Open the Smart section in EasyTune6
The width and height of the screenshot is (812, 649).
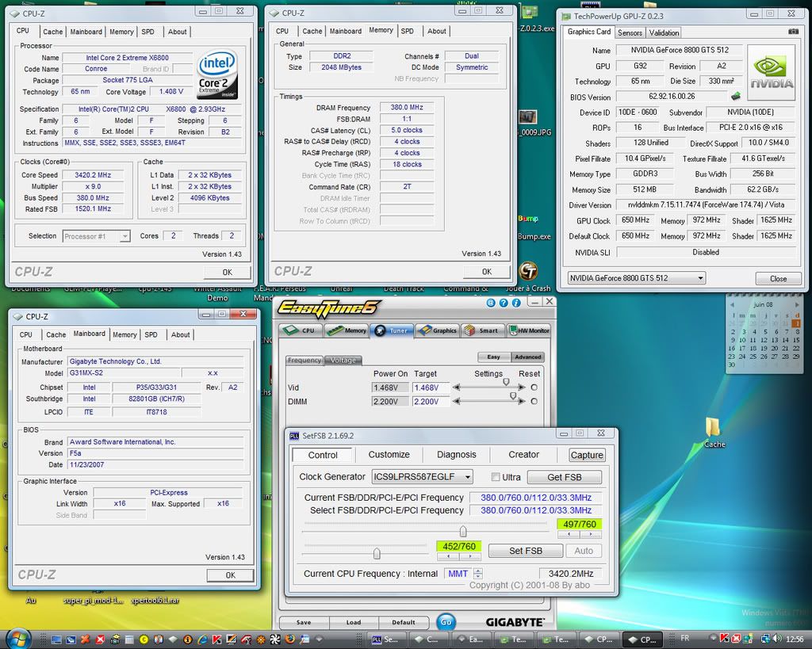tap(481, 330)
